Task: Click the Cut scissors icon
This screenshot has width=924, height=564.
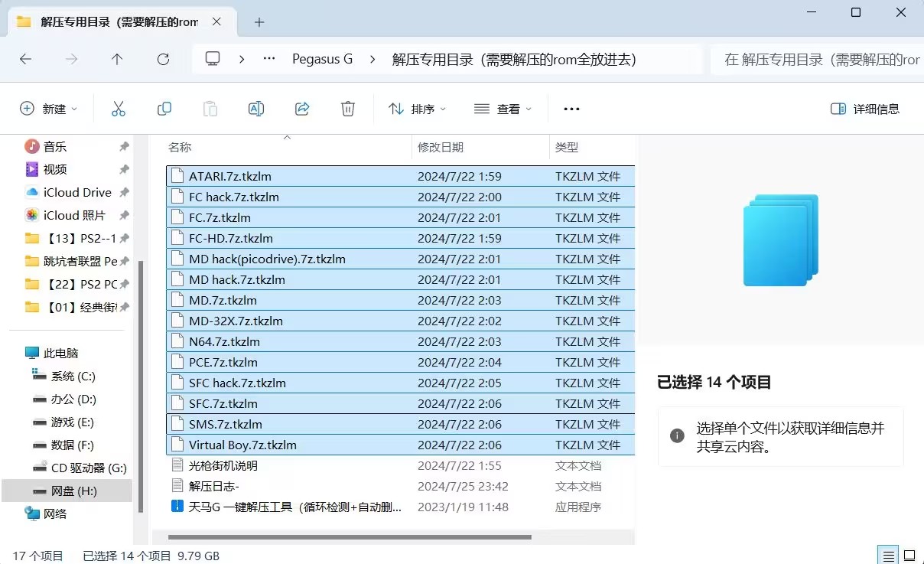Action: point(118,109)
